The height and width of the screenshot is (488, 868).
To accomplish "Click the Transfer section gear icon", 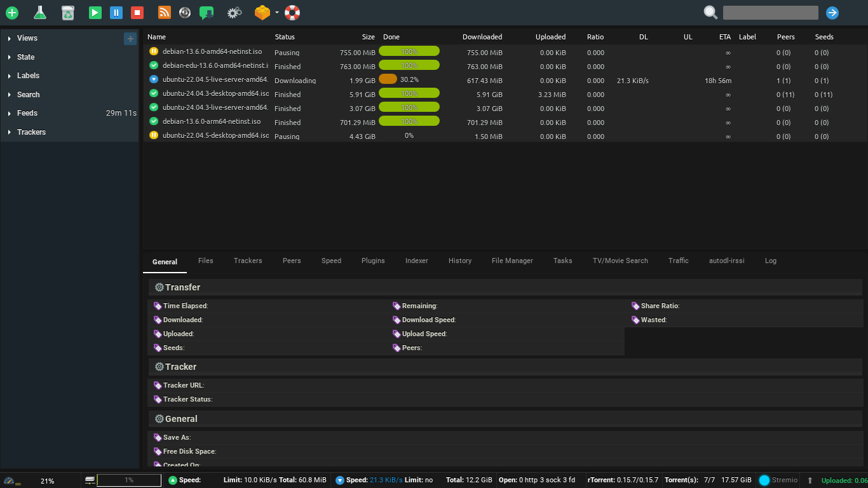I will [x=159, y=287].
